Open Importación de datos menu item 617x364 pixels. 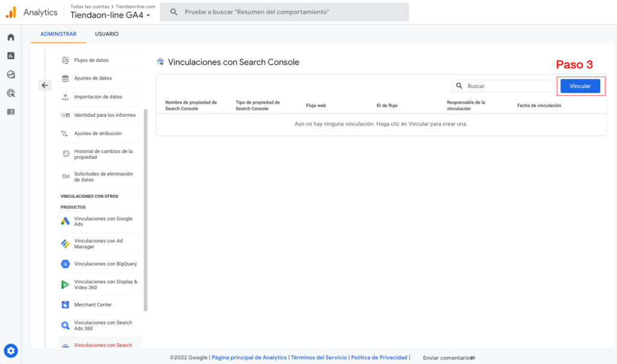(99, 97)
